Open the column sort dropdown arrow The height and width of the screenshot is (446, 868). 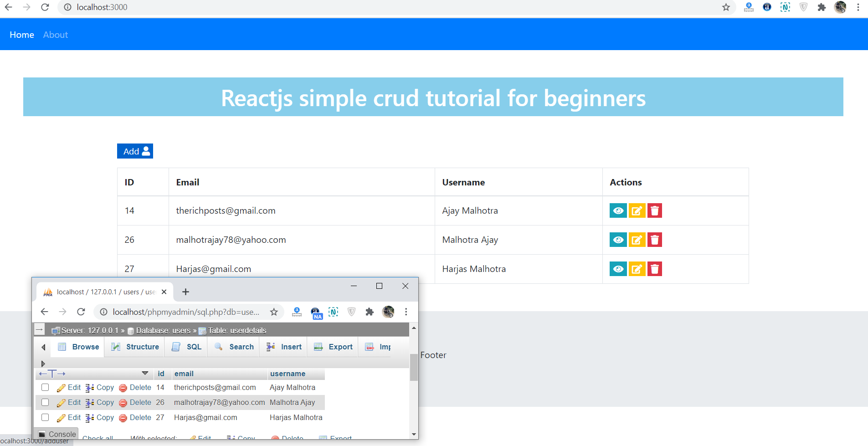(145, 373)
